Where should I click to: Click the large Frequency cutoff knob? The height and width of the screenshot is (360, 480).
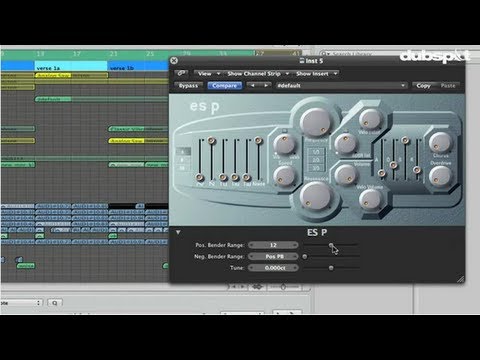(315, 121)
